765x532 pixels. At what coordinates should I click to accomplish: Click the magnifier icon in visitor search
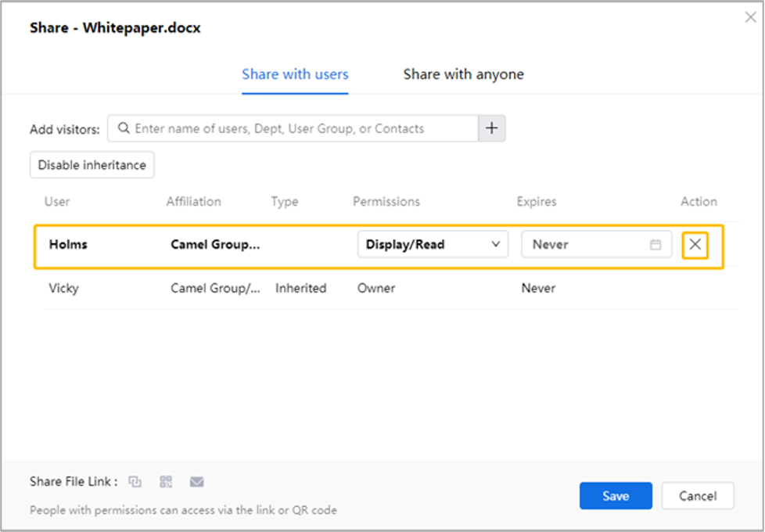click(124, 128)
